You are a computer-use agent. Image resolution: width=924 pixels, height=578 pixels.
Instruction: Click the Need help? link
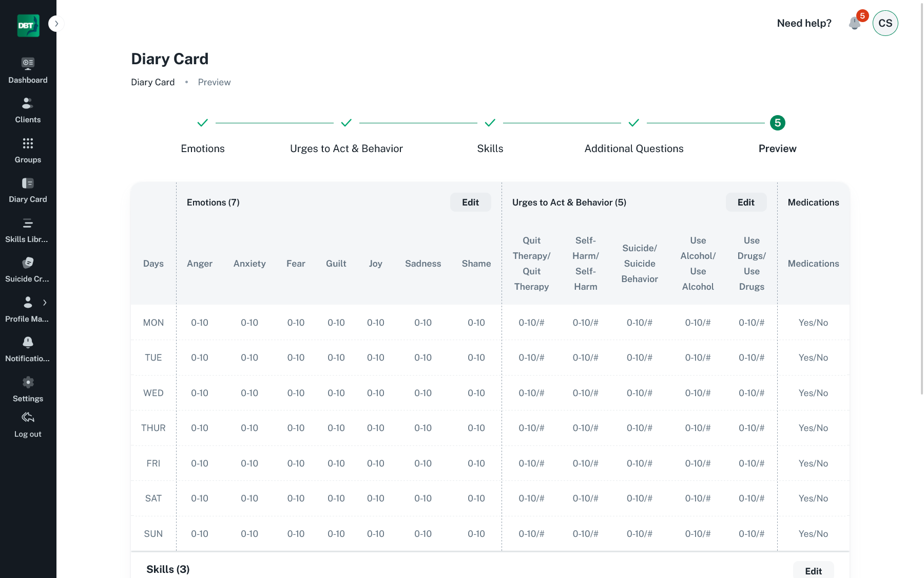pos(804,23)
